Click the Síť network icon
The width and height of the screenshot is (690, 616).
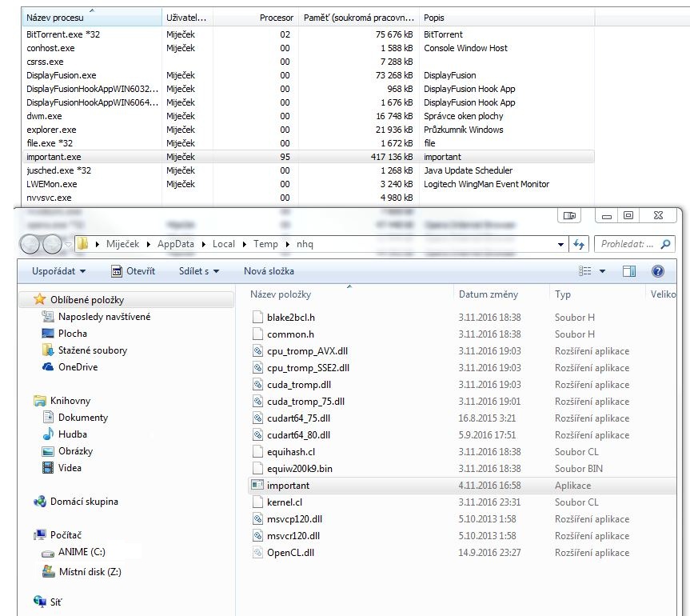point(40,602)
